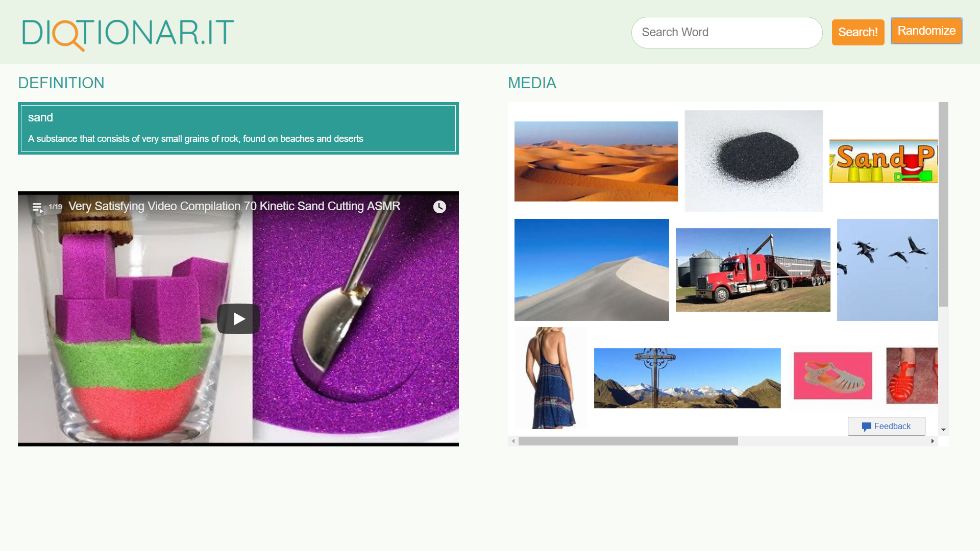The image size is (980, 551).
Task: Click the horizontal scrollbar right arrow
Action: click(x=933, y=441)
